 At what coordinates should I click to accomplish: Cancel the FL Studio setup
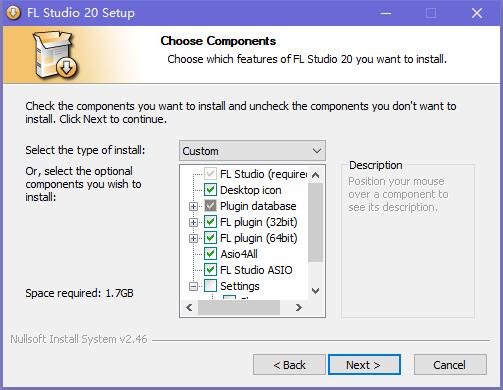(x=450, y=365)
